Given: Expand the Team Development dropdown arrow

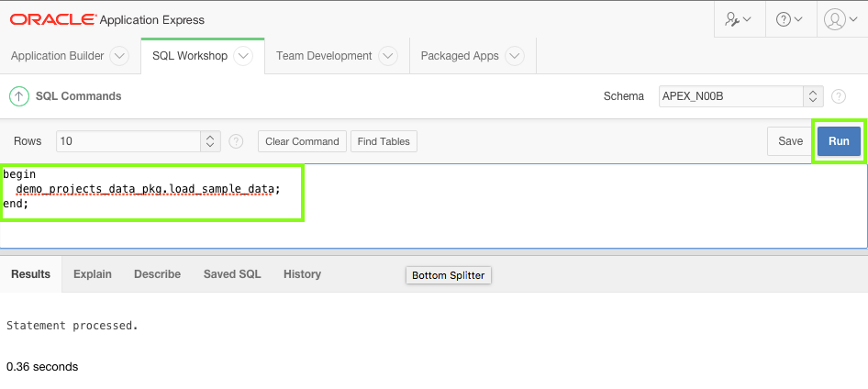Looking at the screenshot, I should click(x=388, y=56).
